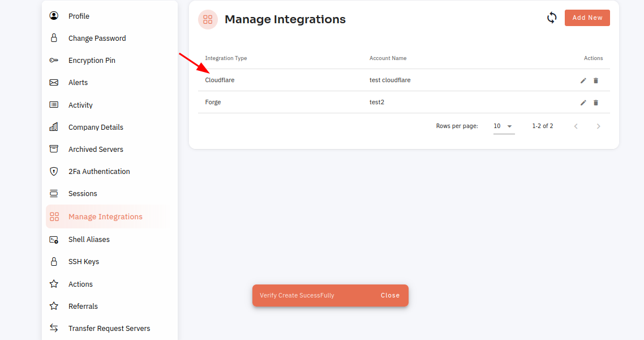Select the Manage Integrations menu item
This screenshot has width=644, height=340.
click(109, 216)
